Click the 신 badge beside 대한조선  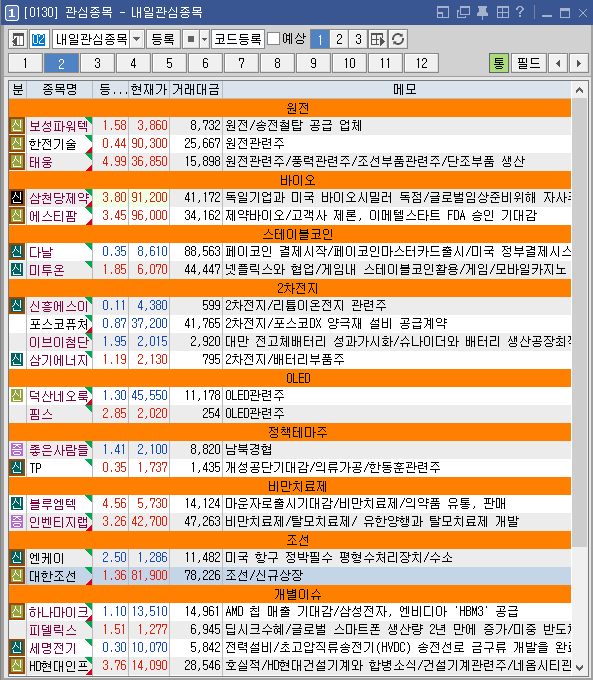pos(17,575)
